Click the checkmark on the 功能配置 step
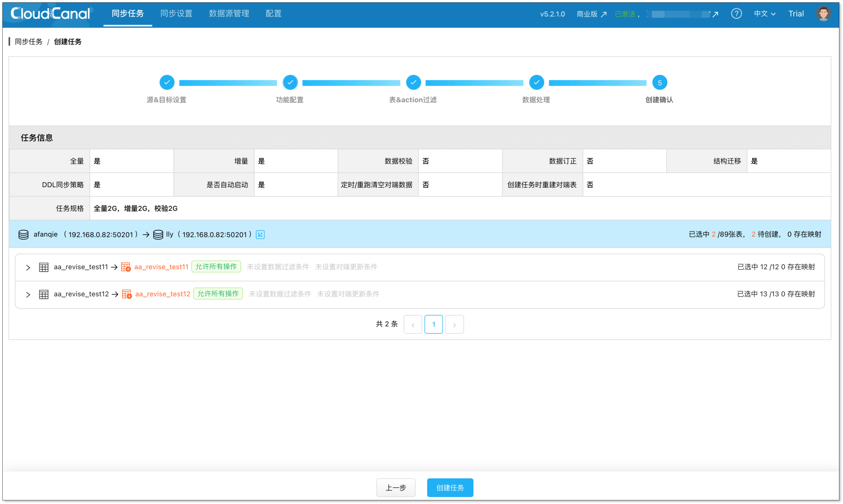Screen dimensions: 843x504 [x=290, y=82]
